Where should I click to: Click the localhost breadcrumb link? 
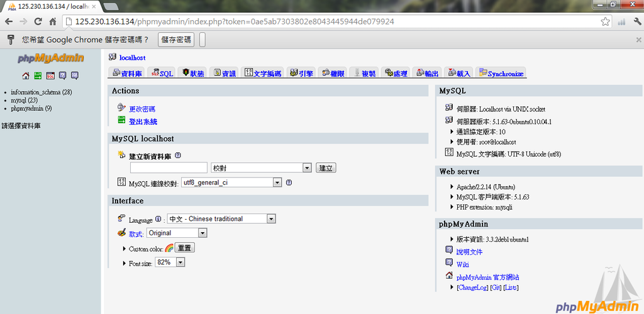(132, 58)
